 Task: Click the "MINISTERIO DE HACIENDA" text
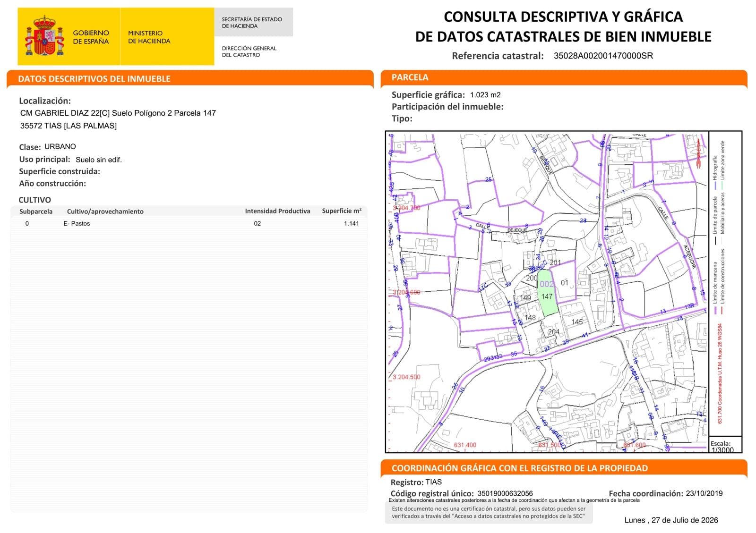(149, 37)
